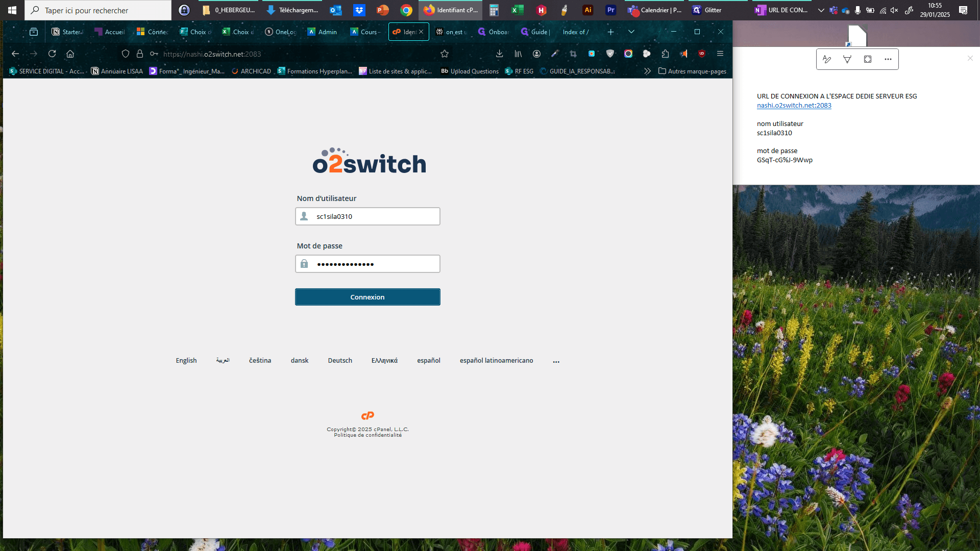Click the Connexion button
The width and height of the screenshot is (980, 551).
[367, 297]
